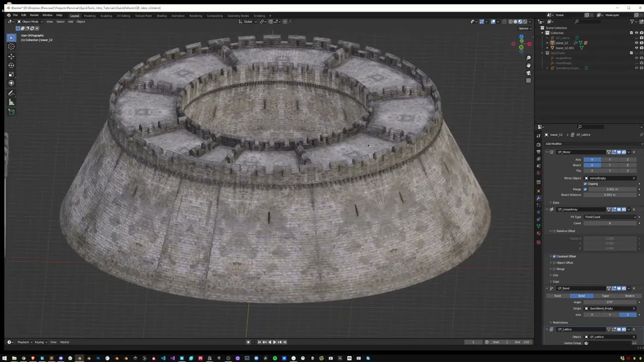The height and width of the screenshot is (362, 644).
Task: Choose the Measure tool
Action: [x=11, y=103]
